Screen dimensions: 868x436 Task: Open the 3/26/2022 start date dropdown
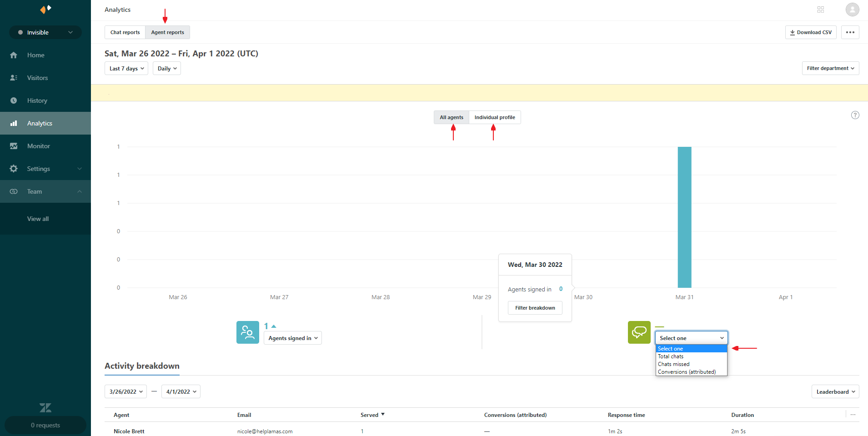(x=126, y=391)
